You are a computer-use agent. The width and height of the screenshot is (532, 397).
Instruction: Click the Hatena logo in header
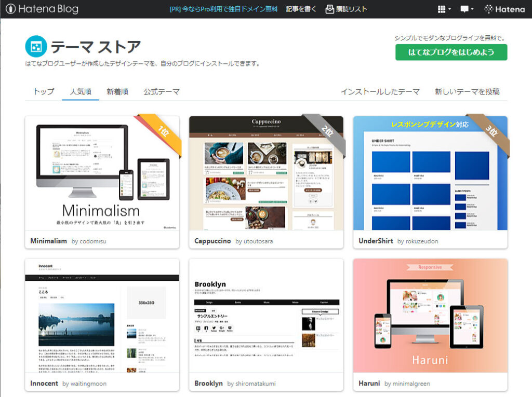click(x=504, y=9)
